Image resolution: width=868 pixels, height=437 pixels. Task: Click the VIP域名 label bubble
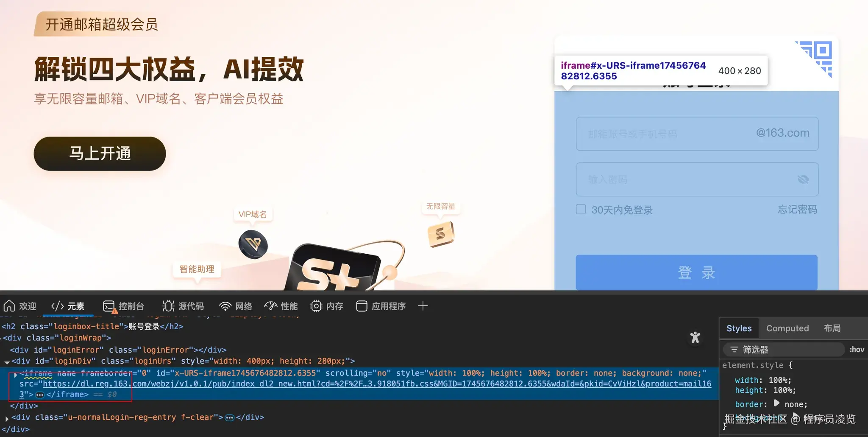click(253, 214)
